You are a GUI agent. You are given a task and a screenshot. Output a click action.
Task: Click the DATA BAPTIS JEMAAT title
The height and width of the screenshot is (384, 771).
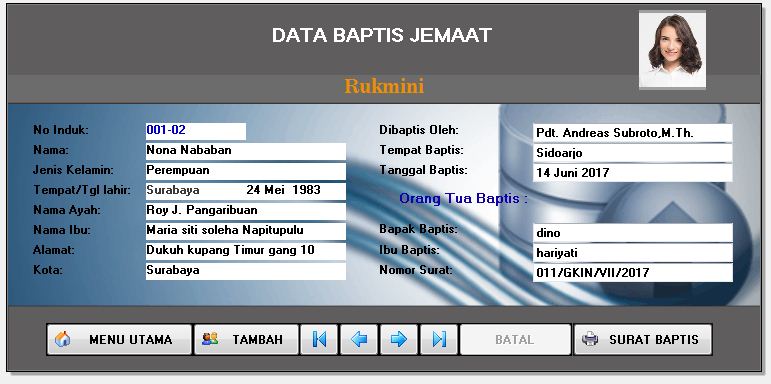[382, 35]
